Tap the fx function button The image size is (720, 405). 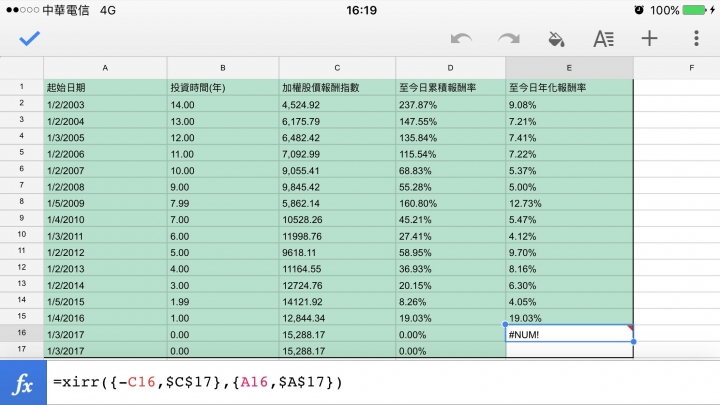click(23, 382)
